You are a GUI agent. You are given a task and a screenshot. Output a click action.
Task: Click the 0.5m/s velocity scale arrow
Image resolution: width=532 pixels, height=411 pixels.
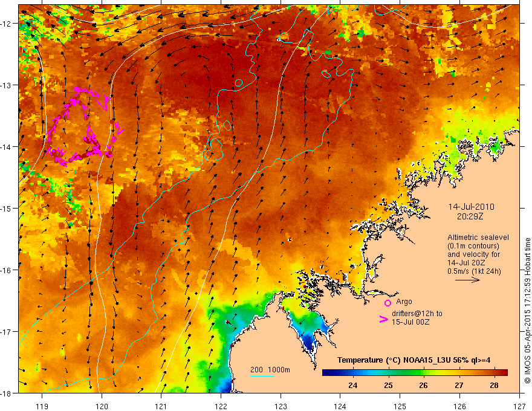click(x=467, y=280)
